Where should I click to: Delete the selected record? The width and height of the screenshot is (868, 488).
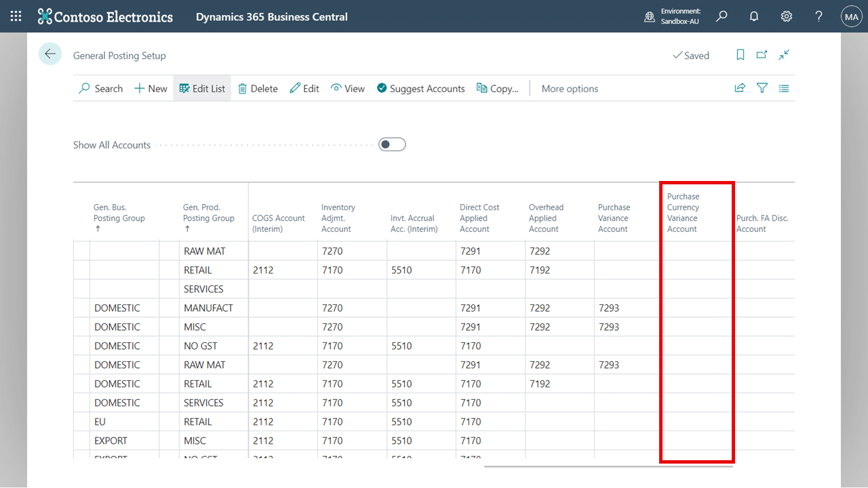pos(258,88)
